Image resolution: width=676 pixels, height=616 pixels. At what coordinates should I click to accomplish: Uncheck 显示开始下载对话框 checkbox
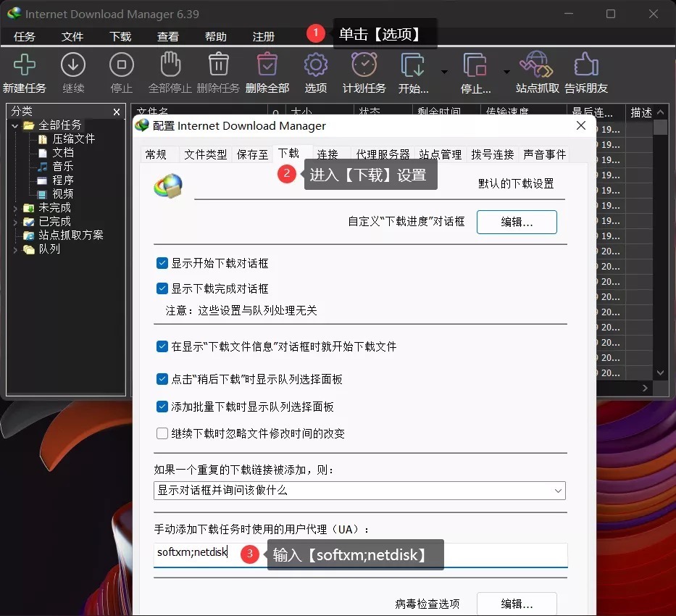[x=162, y=263]
